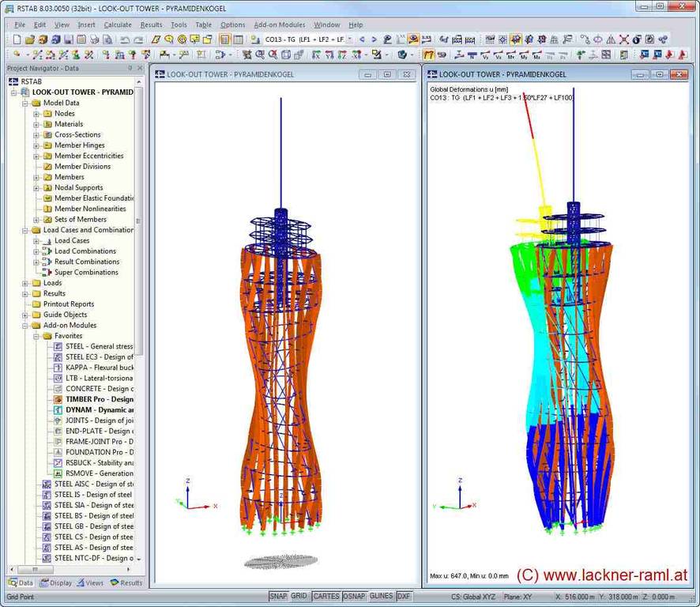The width and height of the screenshot is (700, 607).
Task: Click the Mz bending moment result icon
Action: click(536, 55)
